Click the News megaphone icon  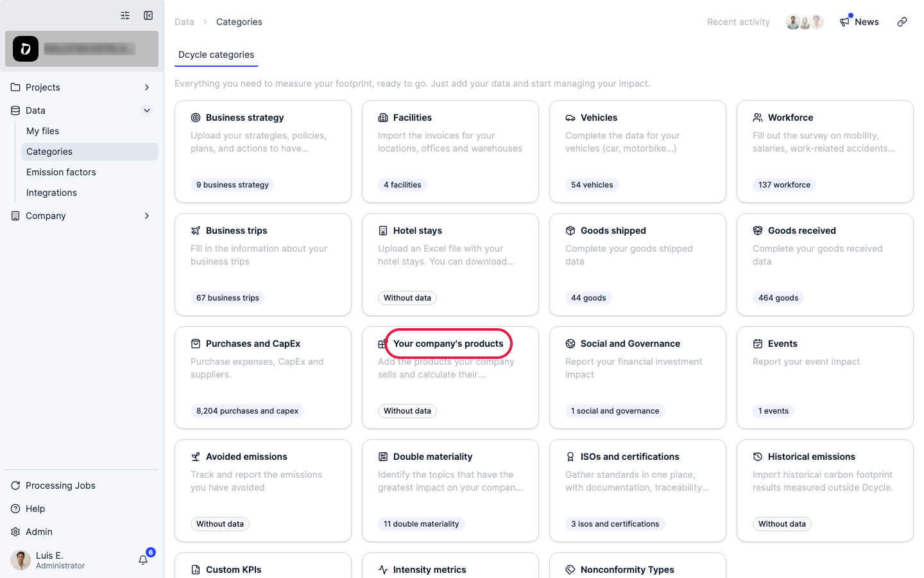[844, 22]
